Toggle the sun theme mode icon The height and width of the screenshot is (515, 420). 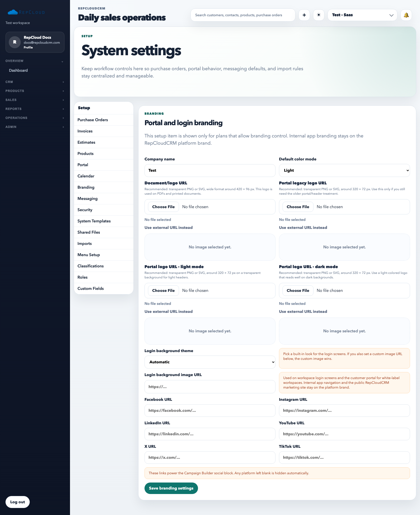(319, 15)
